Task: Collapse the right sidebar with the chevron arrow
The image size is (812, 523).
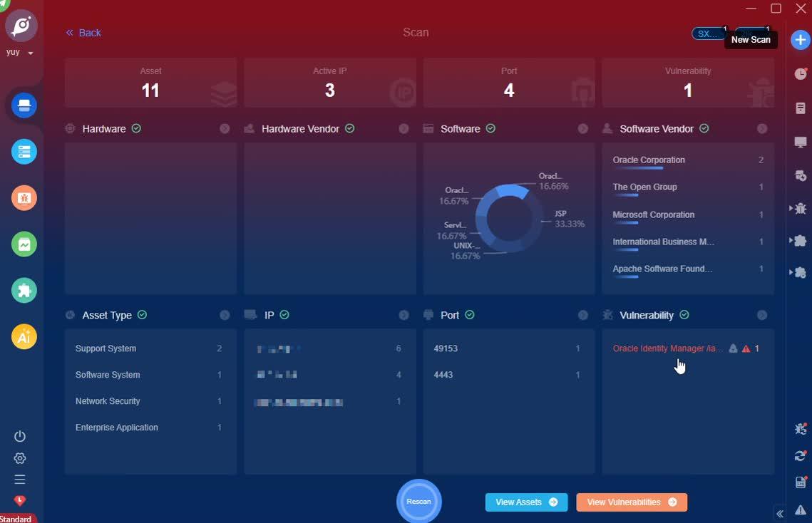Action: click(x=779, y=513)
